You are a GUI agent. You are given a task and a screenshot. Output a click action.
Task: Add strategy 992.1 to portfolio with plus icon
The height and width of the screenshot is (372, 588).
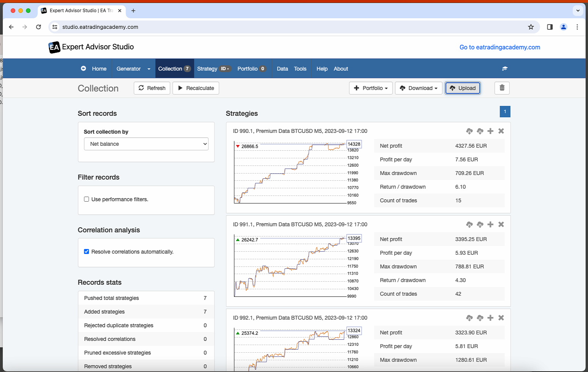(490, 318)
